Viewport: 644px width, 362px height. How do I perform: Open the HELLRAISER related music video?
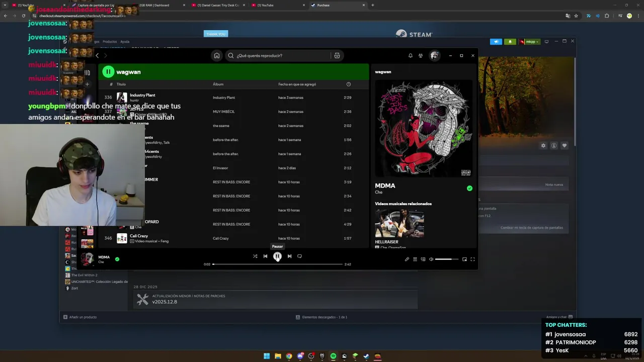point(399,224)
